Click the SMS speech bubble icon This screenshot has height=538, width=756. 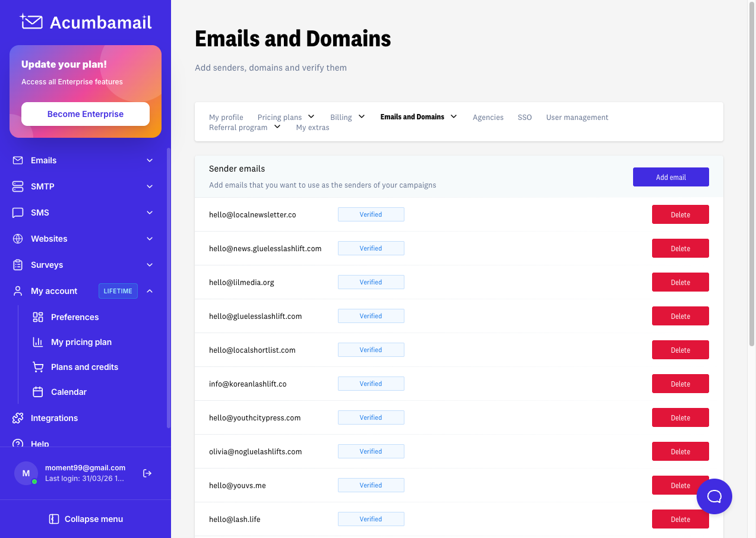click(17, 212)
